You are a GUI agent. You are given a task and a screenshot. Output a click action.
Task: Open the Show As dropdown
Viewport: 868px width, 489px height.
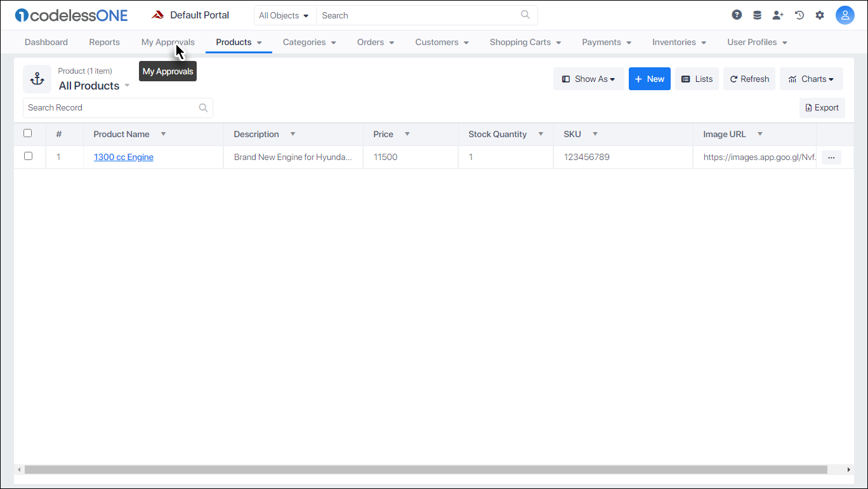coord(588,79)
